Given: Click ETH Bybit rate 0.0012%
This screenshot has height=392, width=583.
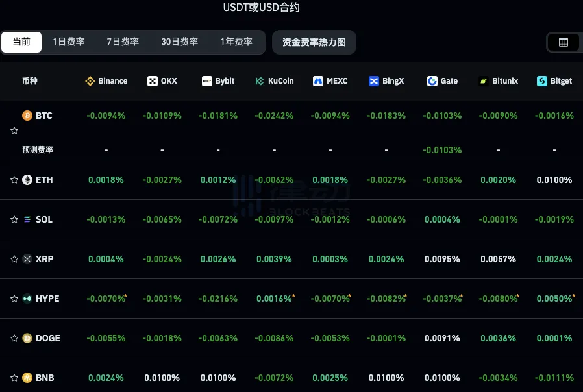Looking at the screenshot, I should (218, 180).
